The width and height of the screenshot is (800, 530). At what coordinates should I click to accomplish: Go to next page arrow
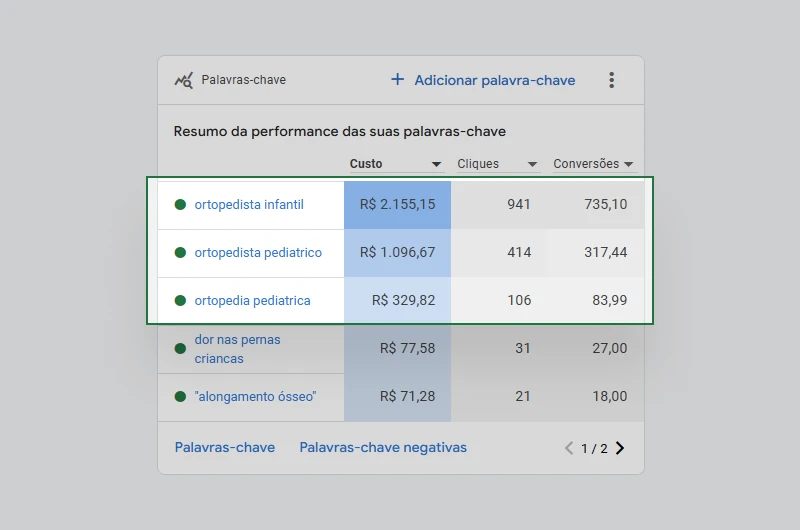click(x=620, y=448)
